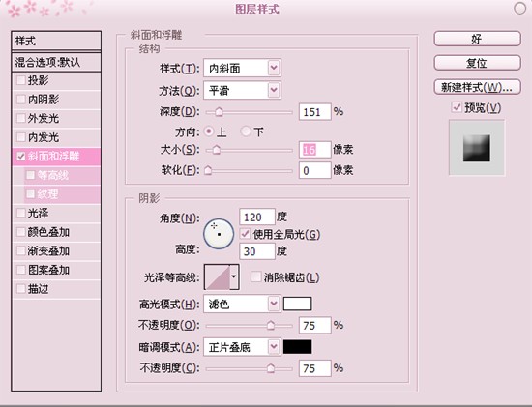Uncheck 使用全局光 (Use Global Light)
532x407 pixels.
245,234
